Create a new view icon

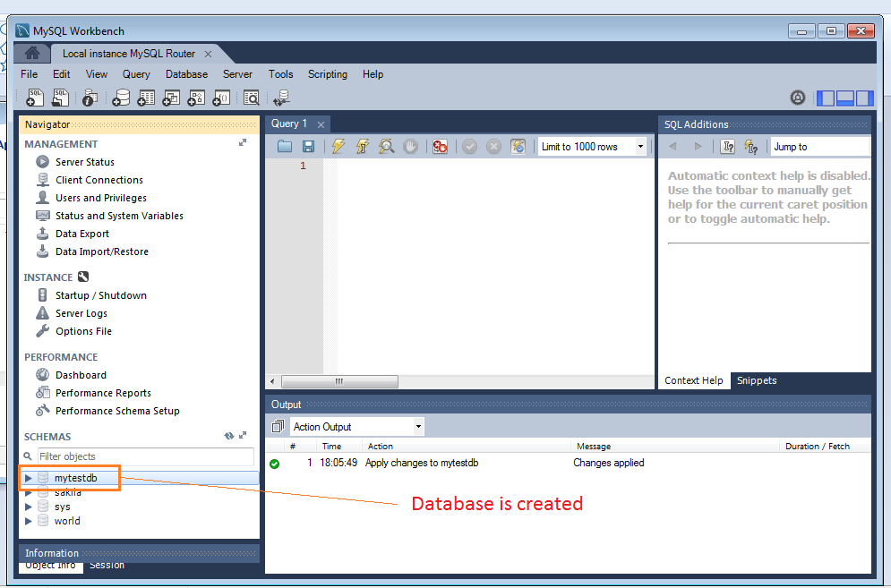[170, 98]
